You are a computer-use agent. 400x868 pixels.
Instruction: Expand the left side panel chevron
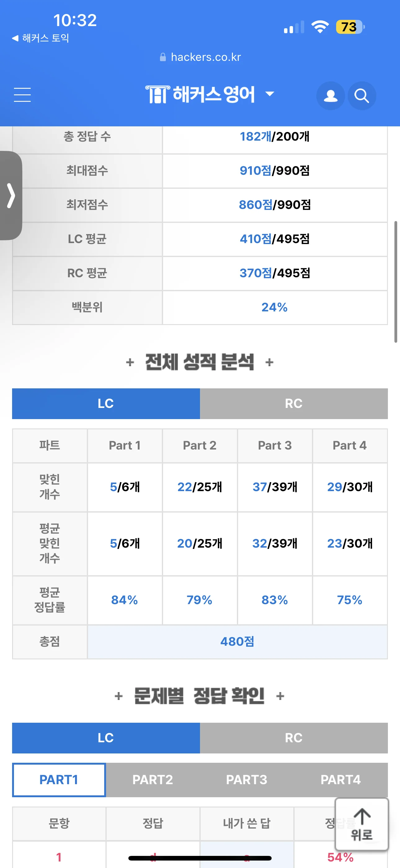11,196
